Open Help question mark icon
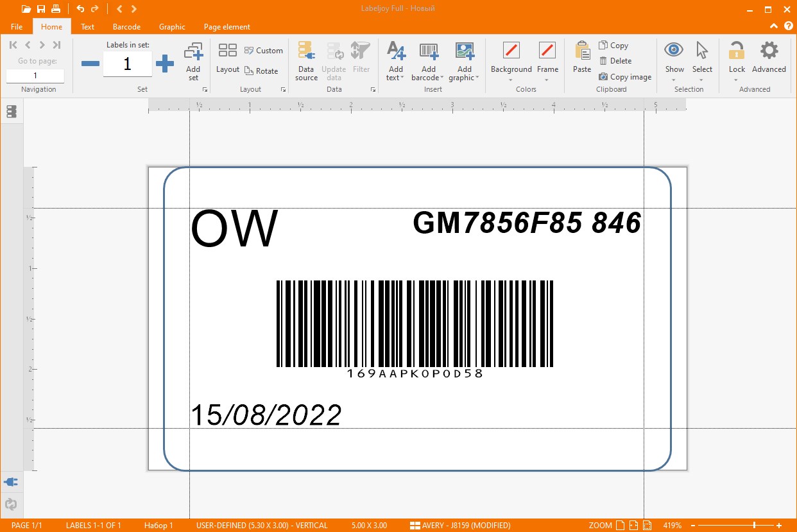The image size is (797, 532). point(789,26)
